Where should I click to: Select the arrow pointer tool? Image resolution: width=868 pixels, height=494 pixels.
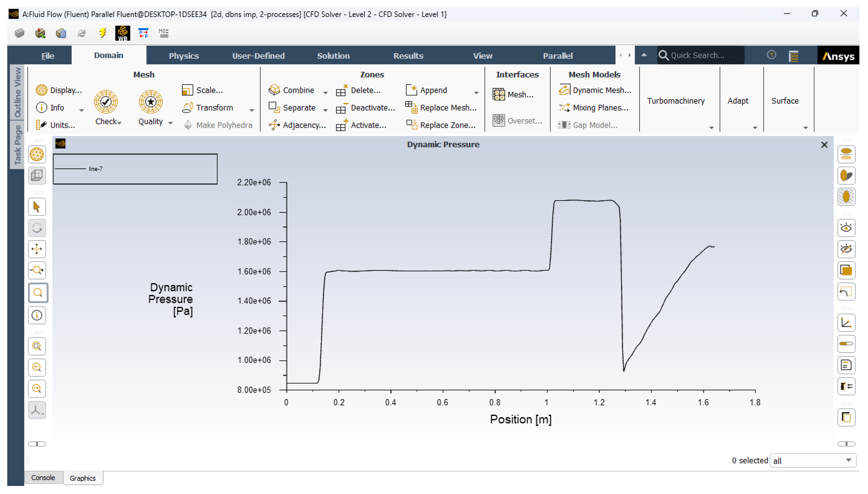click(x=37, y=207)
